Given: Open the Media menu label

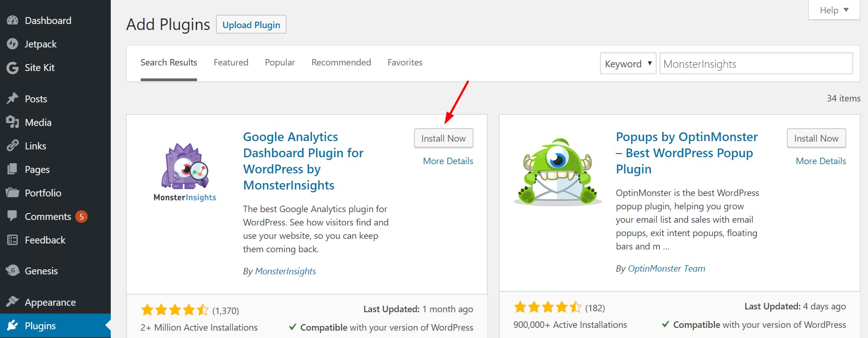Looking at the screenshot, I should [x=38, y=122].
